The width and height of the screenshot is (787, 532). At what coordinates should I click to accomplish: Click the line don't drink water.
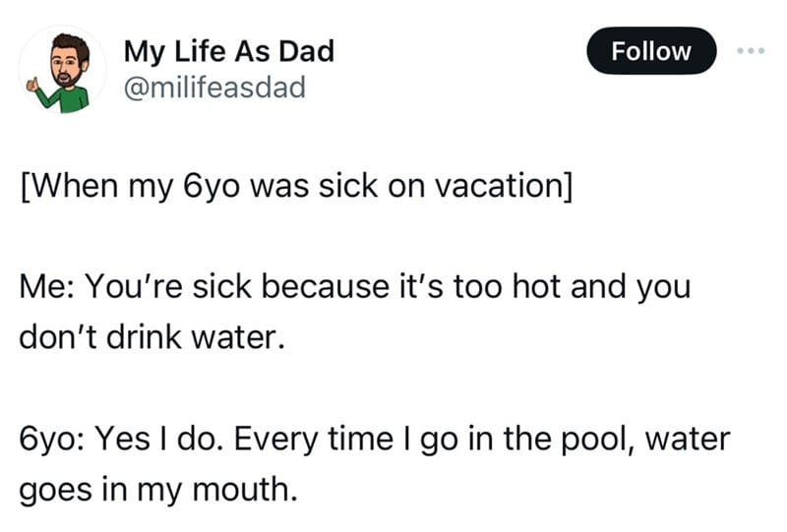(x=151, y=337)
